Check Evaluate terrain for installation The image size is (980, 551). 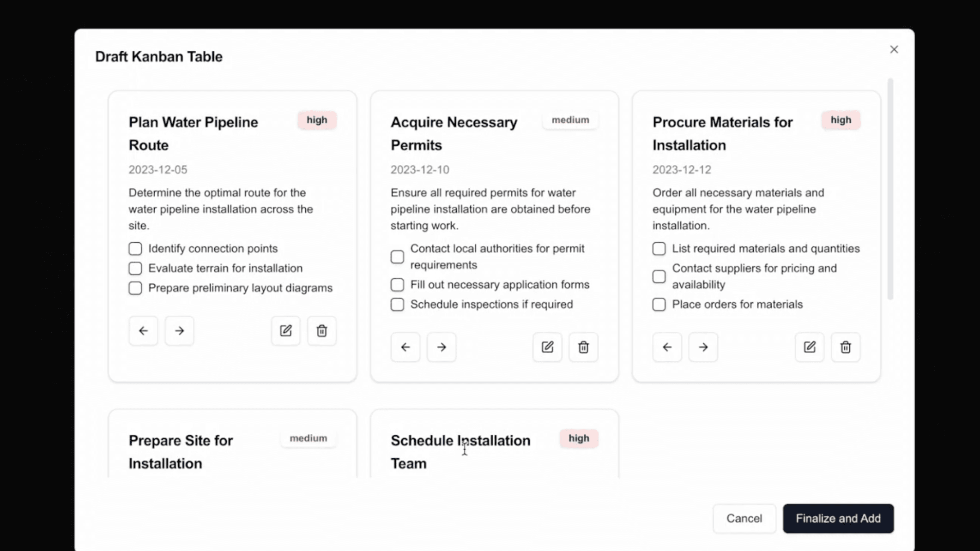click(135, 268)
